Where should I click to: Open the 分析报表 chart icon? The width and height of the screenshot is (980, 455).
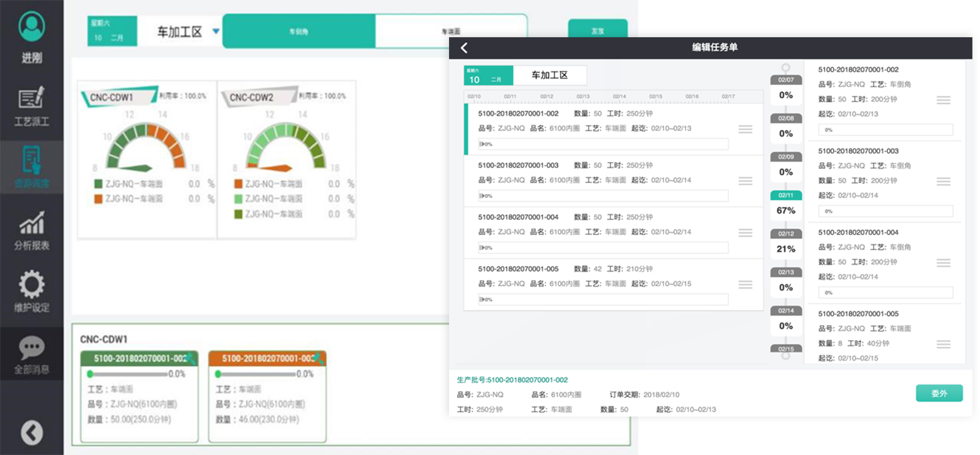[32, 224]
